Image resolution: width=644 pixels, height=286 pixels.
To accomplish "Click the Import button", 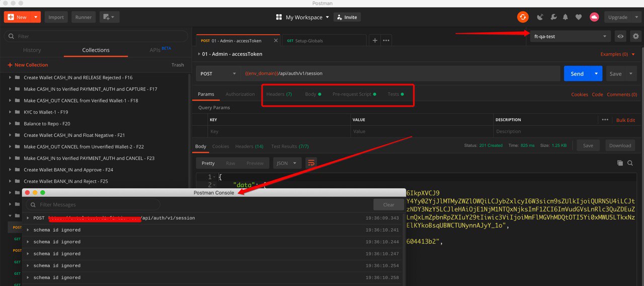I will click(x=56, y=17).
